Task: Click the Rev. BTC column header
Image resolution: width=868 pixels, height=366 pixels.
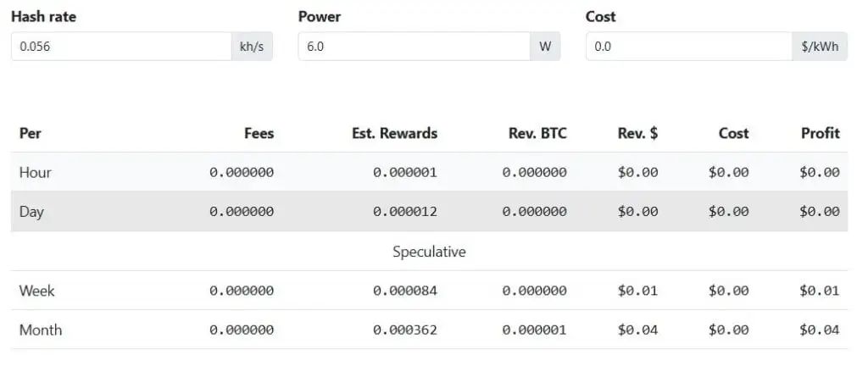Action: click(x=537, y=133)
